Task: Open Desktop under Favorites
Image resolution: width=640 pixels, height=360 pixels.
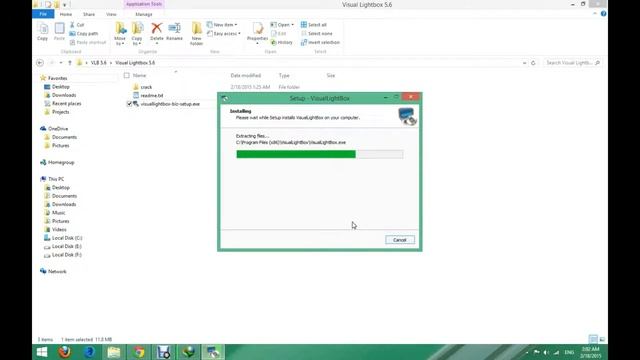Action: pos(60,87)
